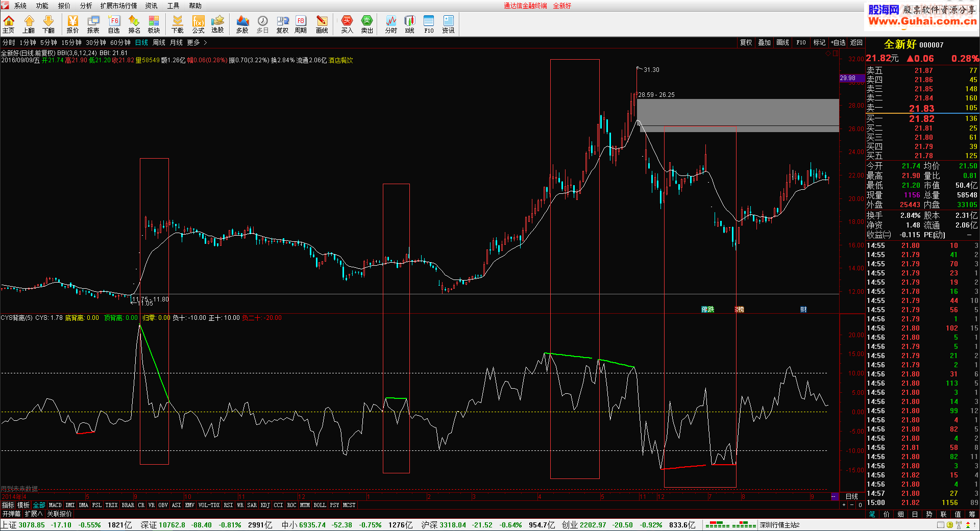Switch chart period to 5分钟
The width and height of the screenshot is (980, 531).
49,43
